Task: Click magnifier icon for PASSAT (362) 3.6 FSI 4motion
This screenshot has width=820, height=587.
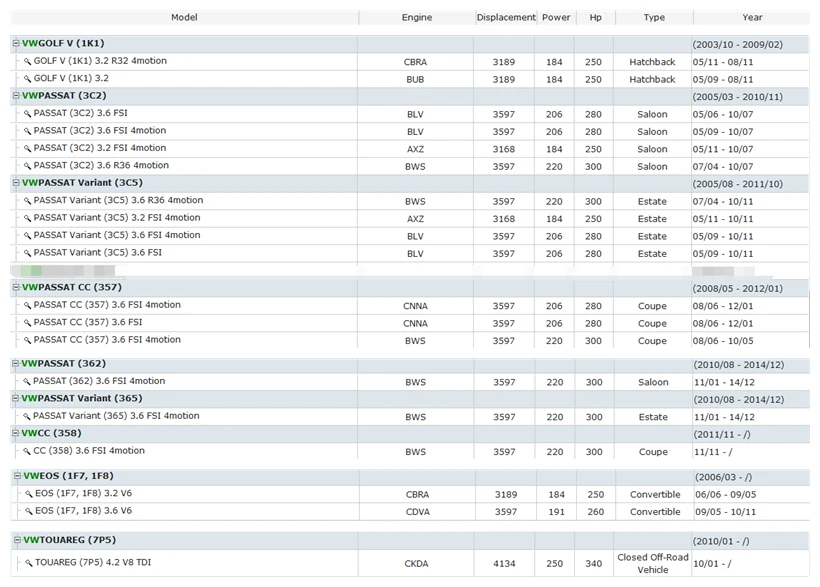Action: coord(27,382)
